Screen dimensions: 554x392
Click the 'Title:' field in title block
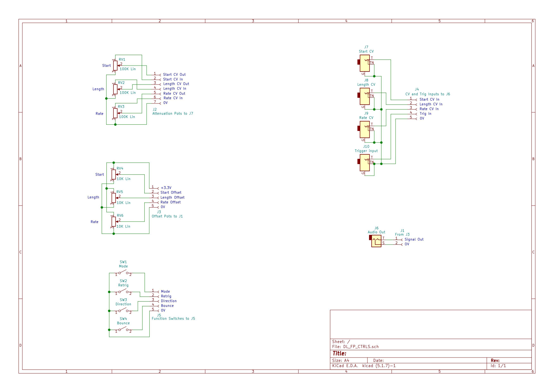(339, 353)
